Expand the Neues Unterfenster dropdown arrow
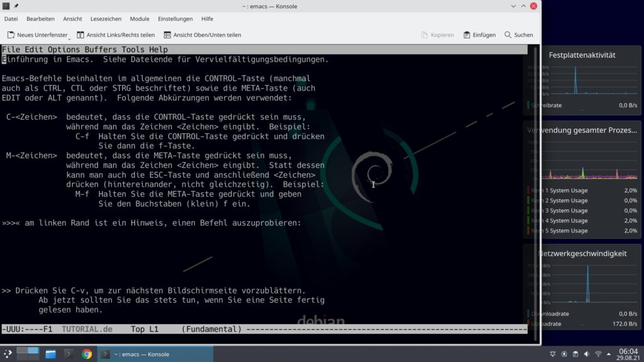 [x=69, y=38]
